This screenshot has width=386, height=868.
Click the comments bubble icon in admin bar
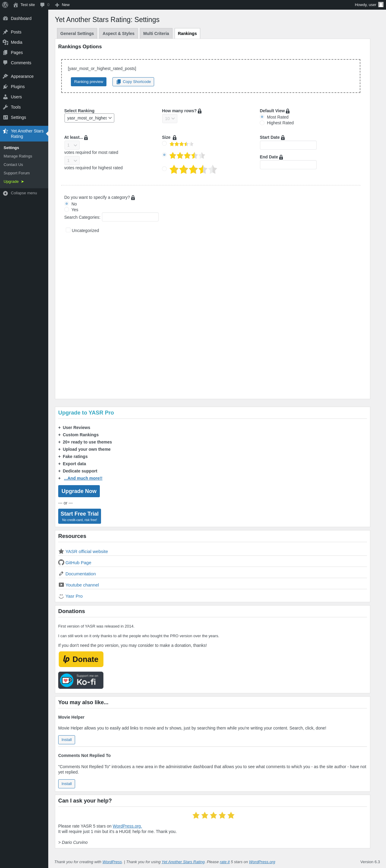point(43,5)
